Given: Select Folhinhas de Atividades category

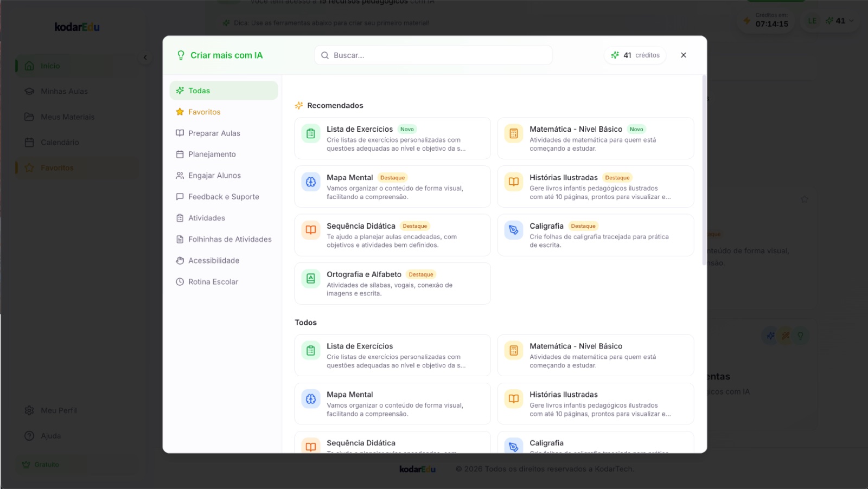Looking at the screenshot, I should pyautogui.click(x=224, y=239).
